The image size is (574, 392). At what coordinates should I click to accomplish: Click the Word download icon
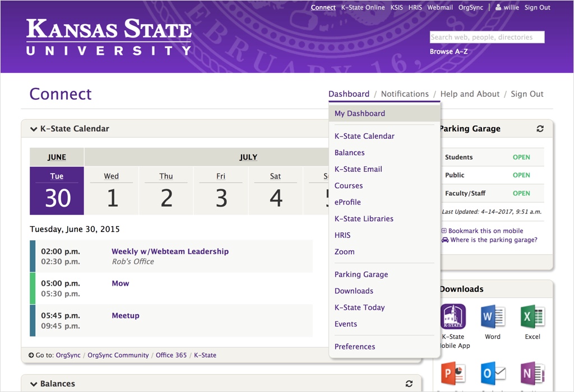pos(492,317)
